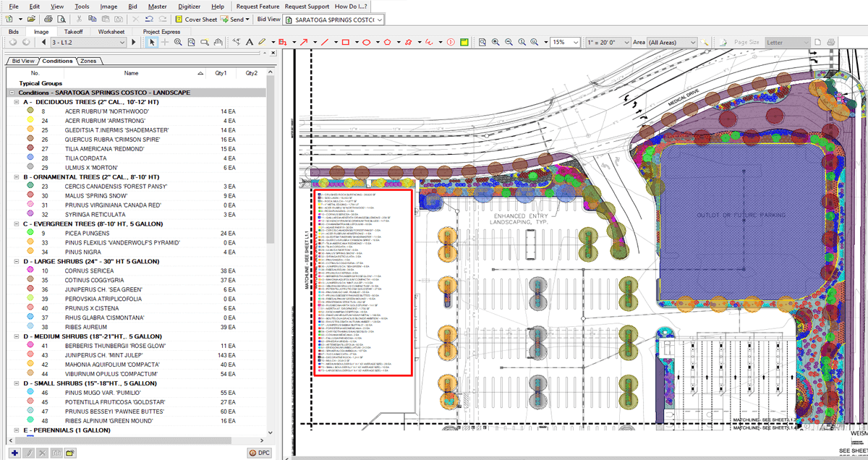Viewport: 868px width, 460px height.
Task: Select the text annotation tool
Action: [248, 43]
